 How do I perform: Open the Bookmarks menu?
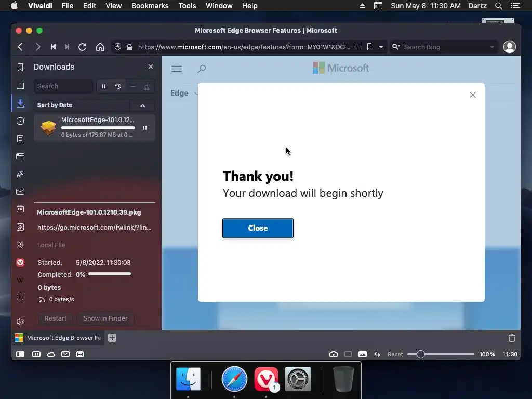pos(150,6)
